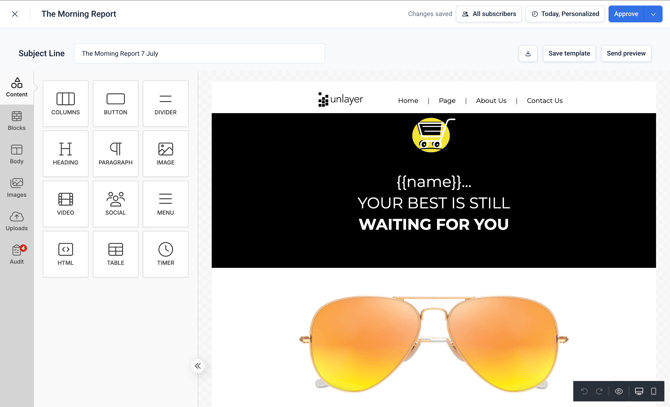Click Send preview button
Viewport: 670px width, 407px height.
click(626, 53)
